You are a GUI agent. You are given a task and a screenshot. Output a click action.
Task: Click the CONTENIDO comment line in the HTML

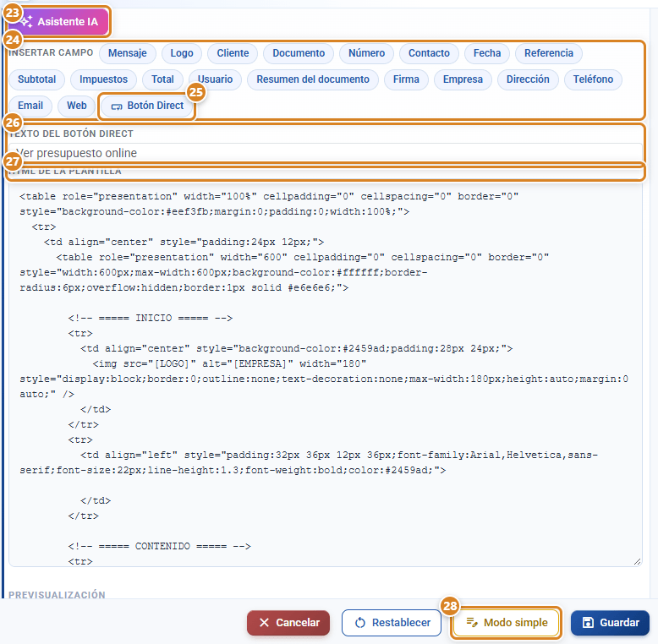[160, 546]
